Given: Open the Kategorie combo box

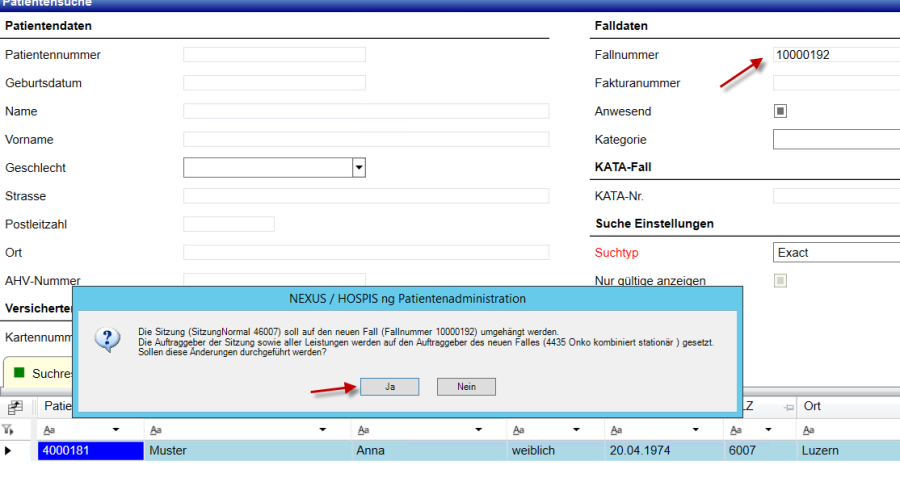Looking at the screenshot, I should [836, 139].
